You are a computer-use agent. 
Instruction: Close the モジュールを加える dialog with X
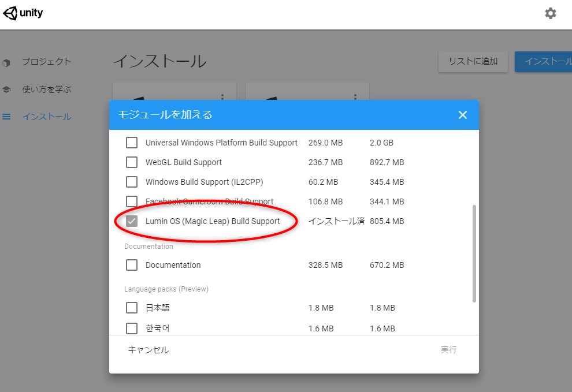463,115
